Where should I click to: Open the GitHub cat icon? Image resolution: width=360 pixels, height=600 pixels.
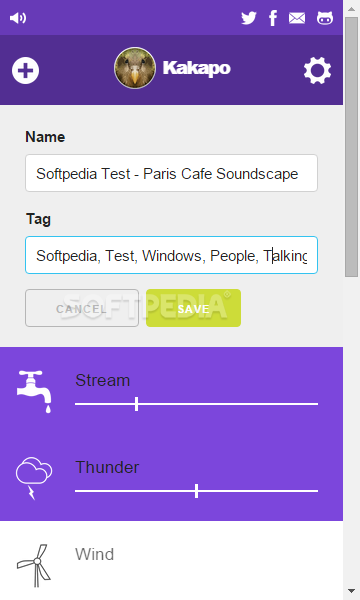[325, 18]
